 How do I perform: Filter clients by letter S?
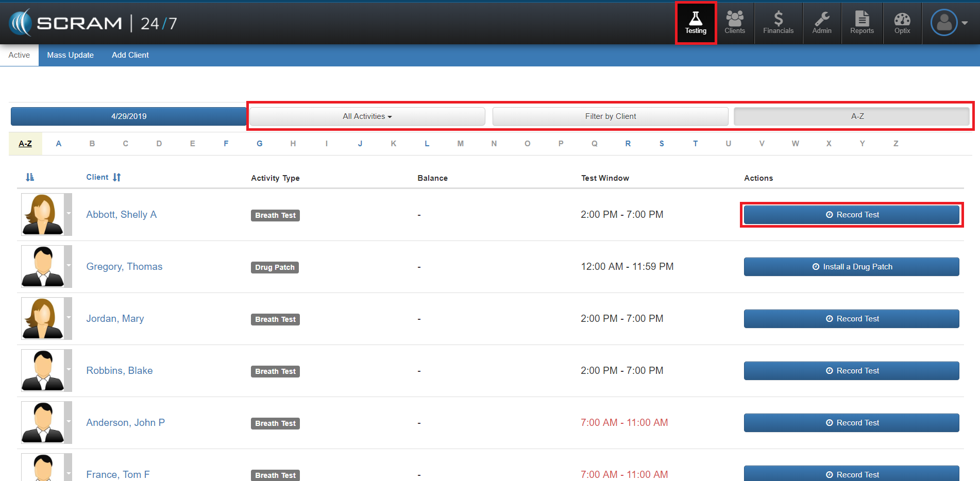click(662, 144)
